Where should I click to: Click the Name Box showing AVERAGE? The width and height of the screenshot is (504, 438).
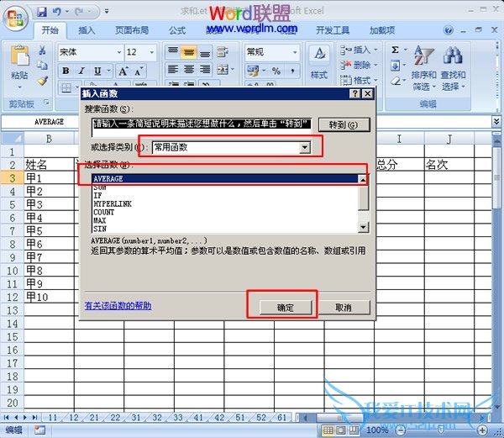(39, 122)
